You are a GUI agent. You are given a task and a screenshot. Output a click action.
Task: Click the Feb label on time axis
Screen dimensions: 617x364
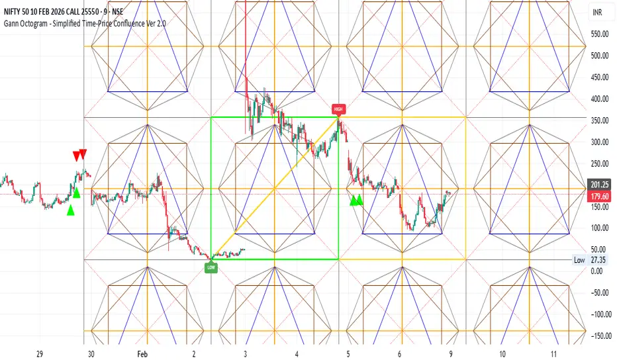[x=142, y=354]
